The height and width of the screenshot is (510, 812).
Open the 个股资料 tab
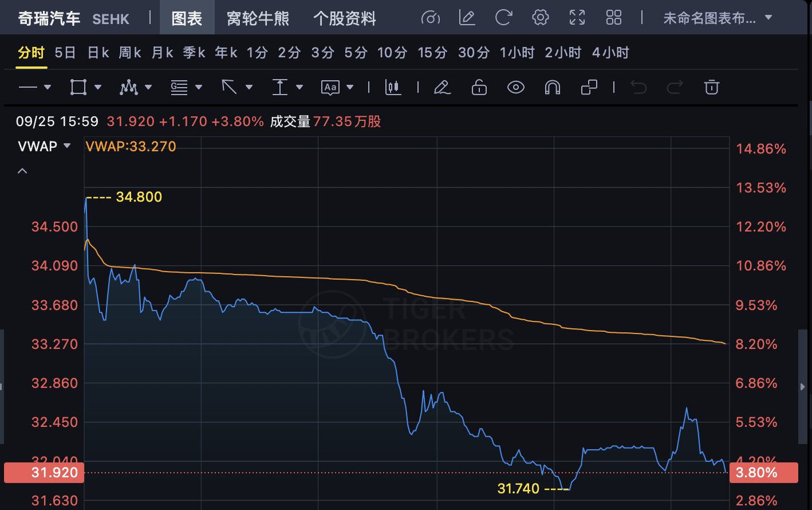click(x=345, y=18)
